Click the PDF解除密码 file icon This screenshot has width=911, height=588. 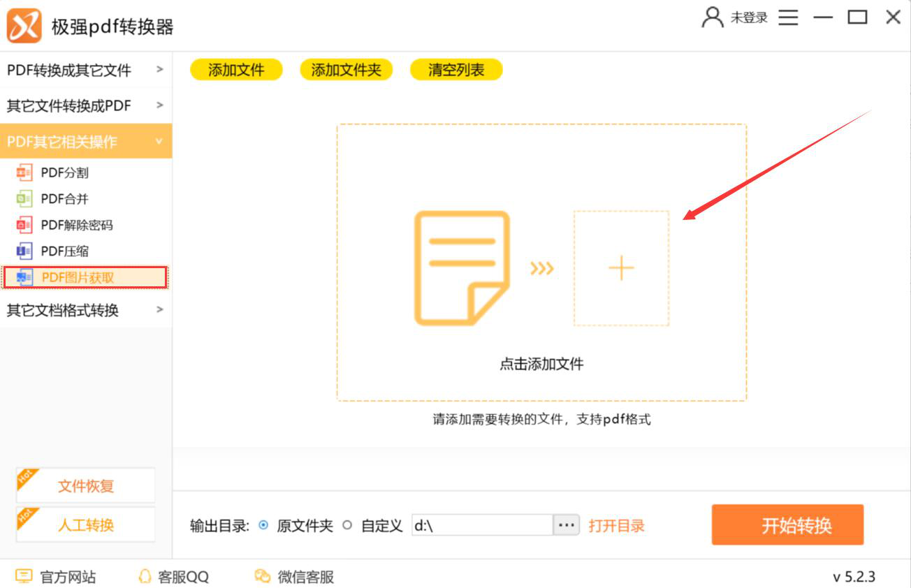[24, 225]
